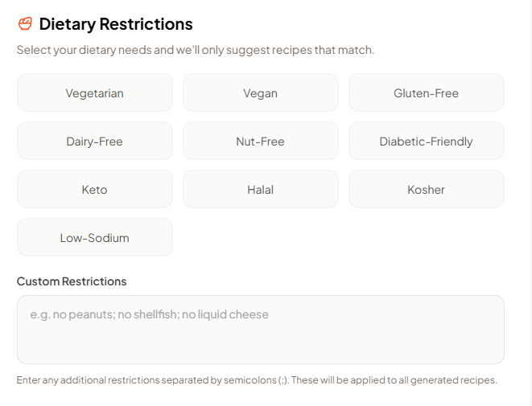Click the salad bowl icon beside the heading
Viewport: 532px width, 406px height.
[25, 24]
